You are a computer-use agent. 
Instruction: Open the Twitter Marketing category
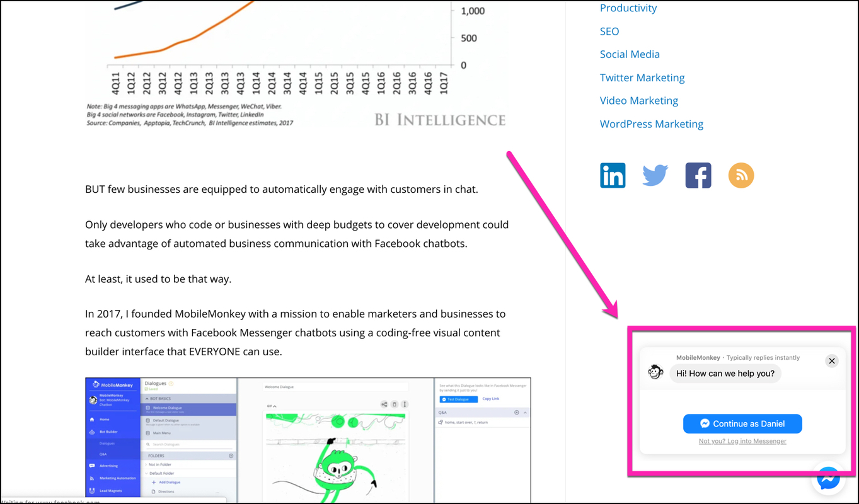642,77
